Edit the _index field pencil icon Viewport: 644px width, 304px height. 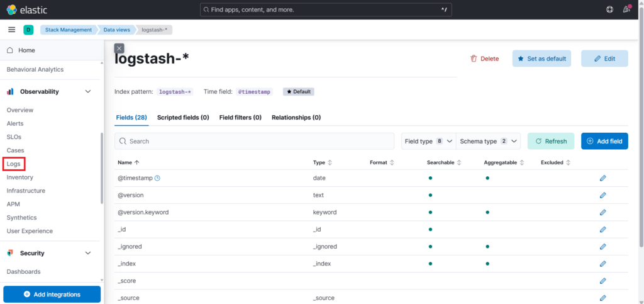(602, 264)
